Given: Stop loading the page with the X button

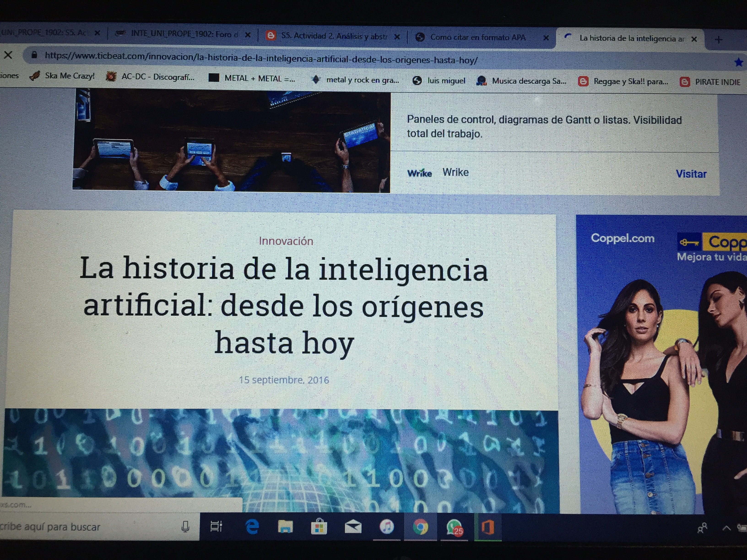Looking at the screenshot, I should (x=8, y=55).
